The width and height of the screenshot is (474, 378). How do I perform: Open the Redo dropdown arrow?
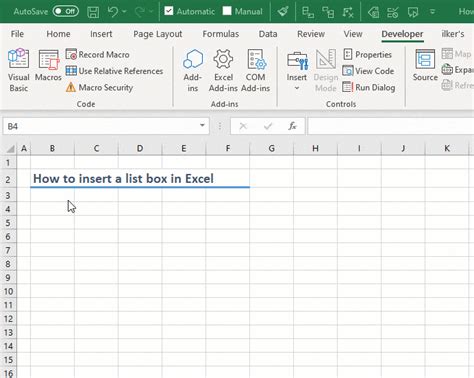[x=151, y=12]
